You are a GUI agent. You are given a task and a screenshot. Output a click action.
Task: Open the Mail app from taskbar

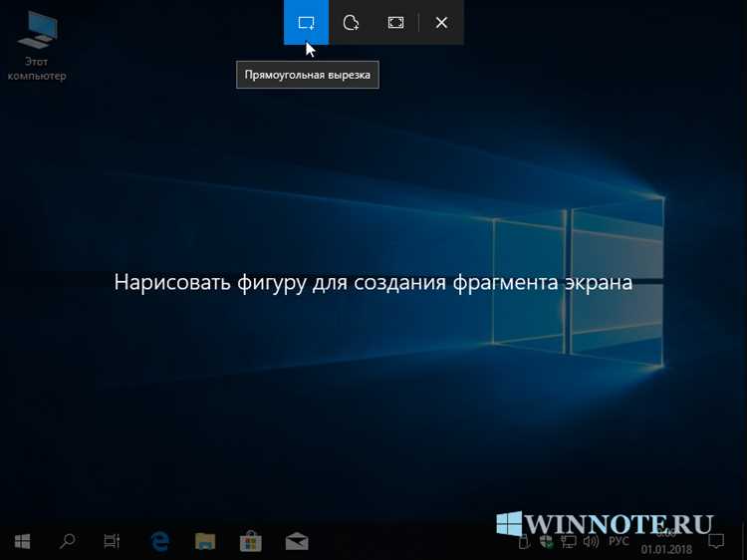(297, 542)
